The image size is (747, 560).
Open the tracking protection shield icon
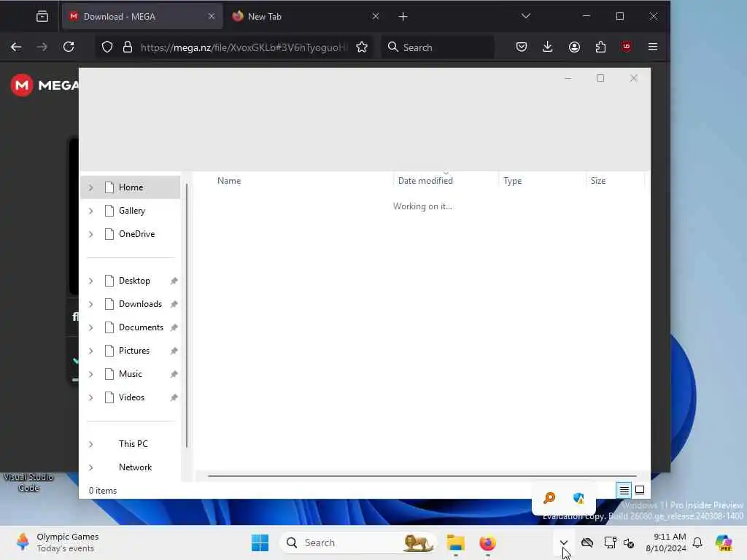tap(107, 47)
